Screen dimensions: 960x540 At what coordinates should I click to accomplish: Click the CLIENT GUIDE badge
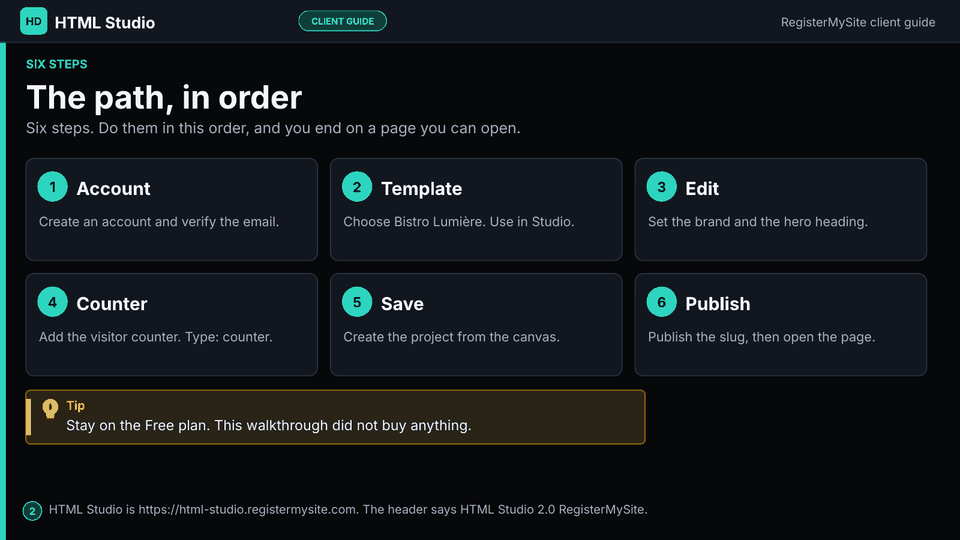point(342,21)
